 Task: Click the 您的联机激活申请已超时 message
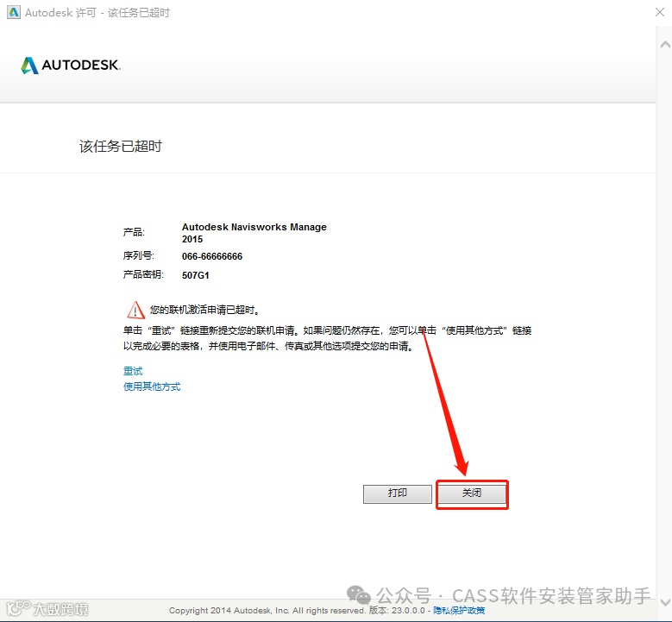coord(204,310)
